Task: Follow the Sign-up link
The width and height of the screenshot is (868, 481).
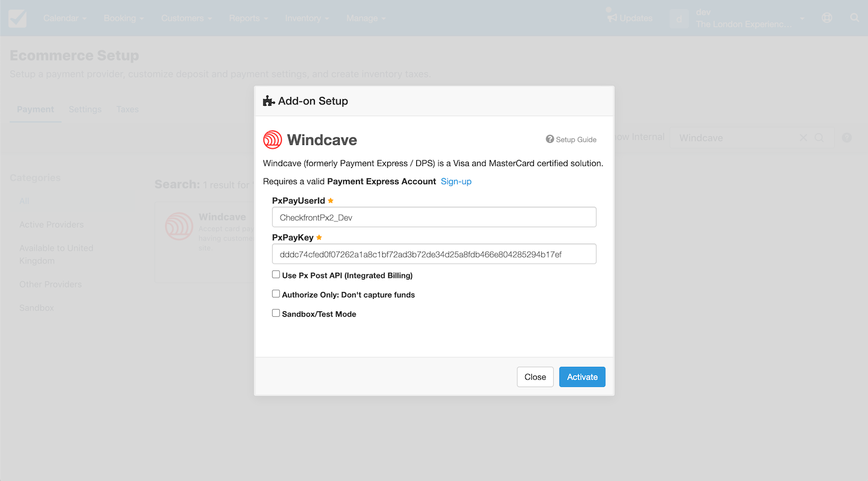Action: click(456, 181)
